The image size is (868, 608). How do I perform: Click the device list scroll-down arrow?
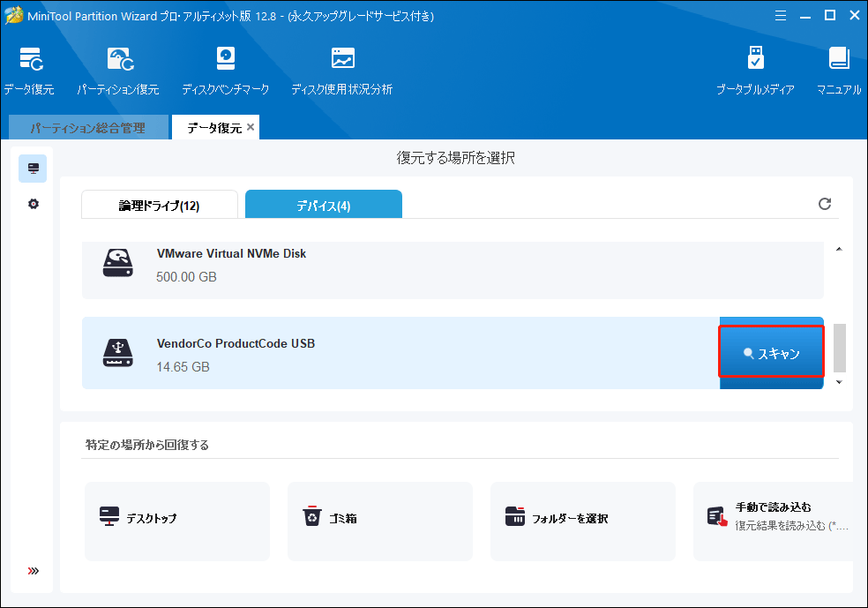[x=839, y=382]
